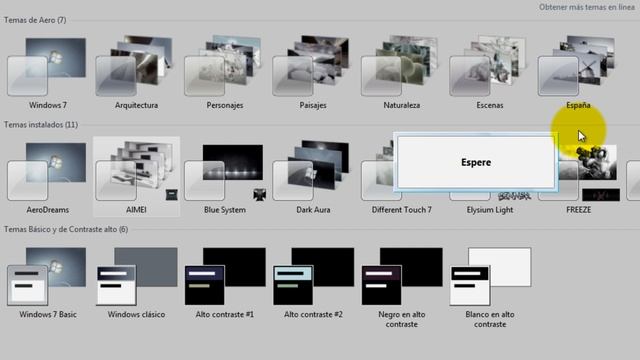Click the Espere wait dialog
Image resolution: width=640 pixels, height=360 pixels.
pyautogui.click(x=476, y=162)
